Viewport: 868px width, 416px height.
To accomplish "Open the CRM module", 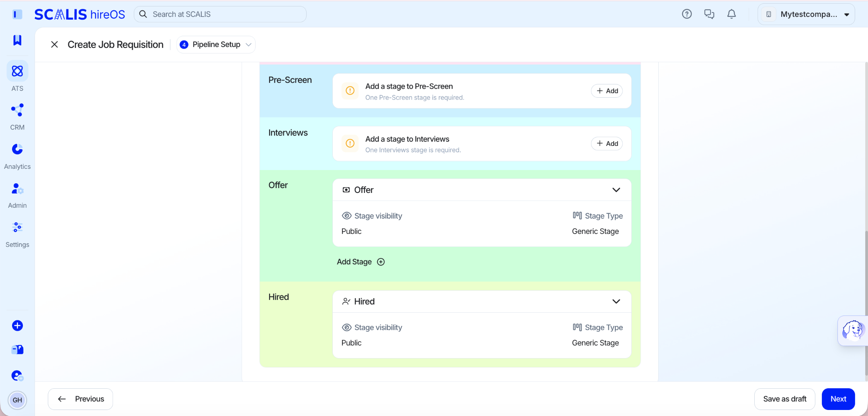I will pos(17,117).
